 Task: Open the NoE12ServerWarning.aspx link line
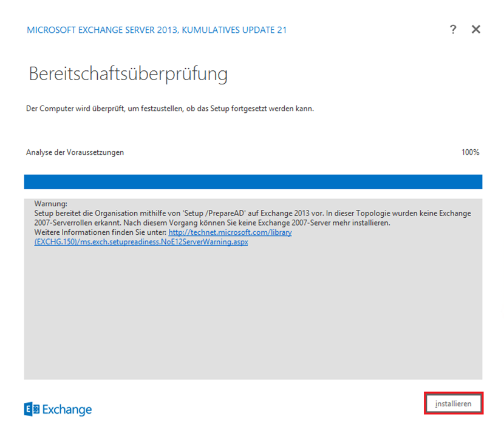tap(141, 241)
